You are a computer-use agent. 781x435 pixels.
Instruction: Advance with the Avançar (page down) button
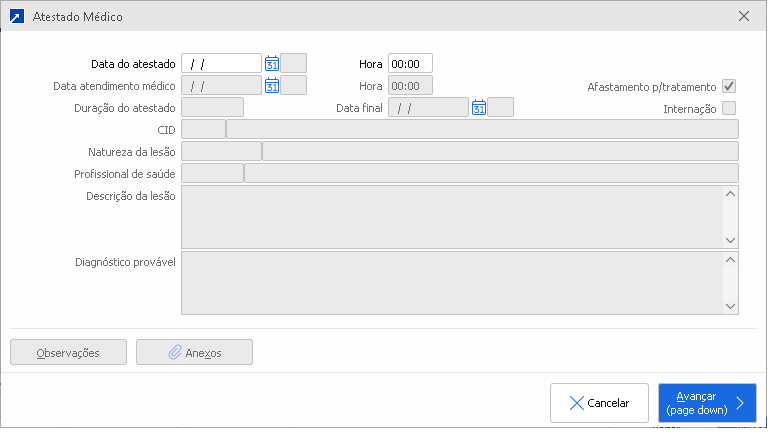706,403
